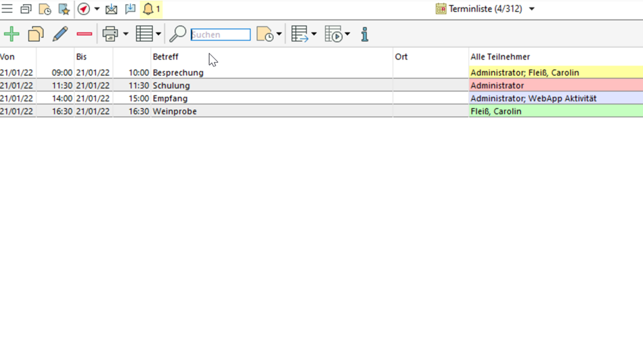Viewport: 643px width, 364px height.
Task: Click the blue info icon
Action: [364, 34]
